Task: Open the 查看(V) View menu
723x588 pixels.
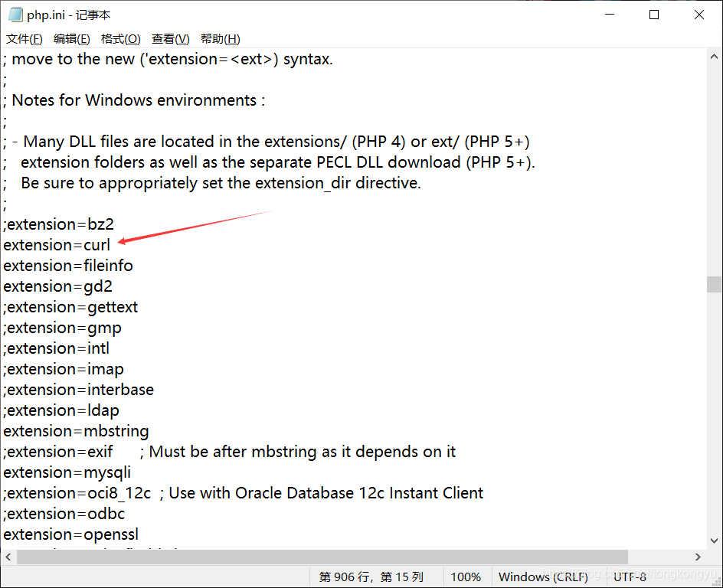Action: pos(171,39)
